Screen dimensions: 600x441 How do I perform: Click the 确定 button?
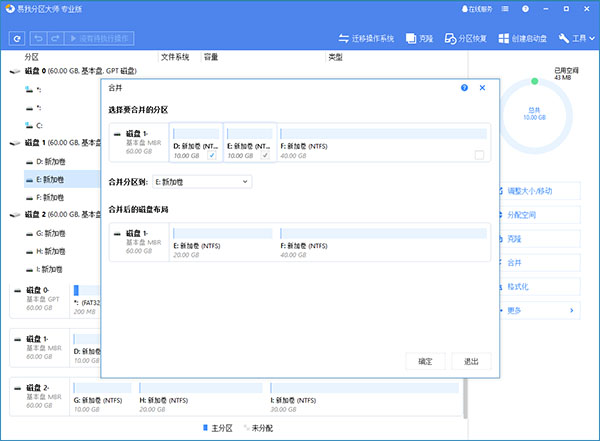point(425,361)
